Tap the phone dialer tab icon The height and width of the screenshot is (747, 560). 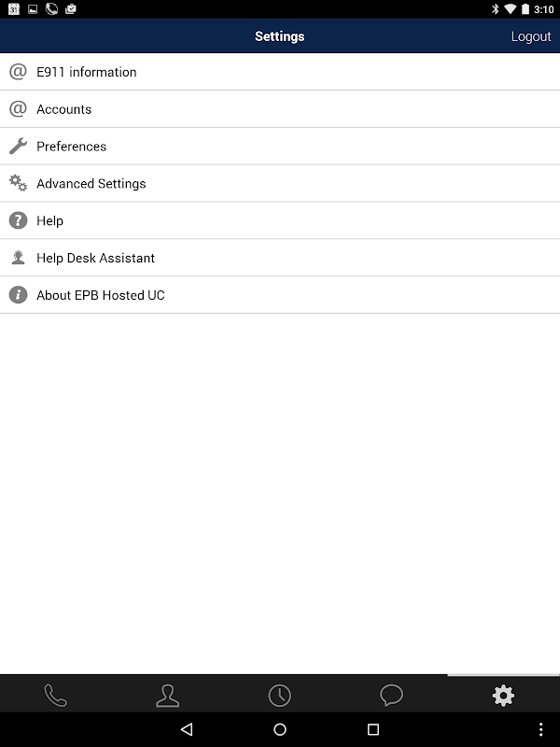point(56,696)
